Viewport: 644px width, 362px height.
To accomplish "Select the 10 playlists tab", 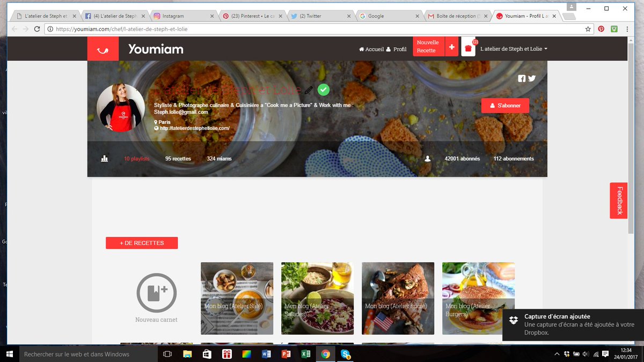I will pos(137,159).
